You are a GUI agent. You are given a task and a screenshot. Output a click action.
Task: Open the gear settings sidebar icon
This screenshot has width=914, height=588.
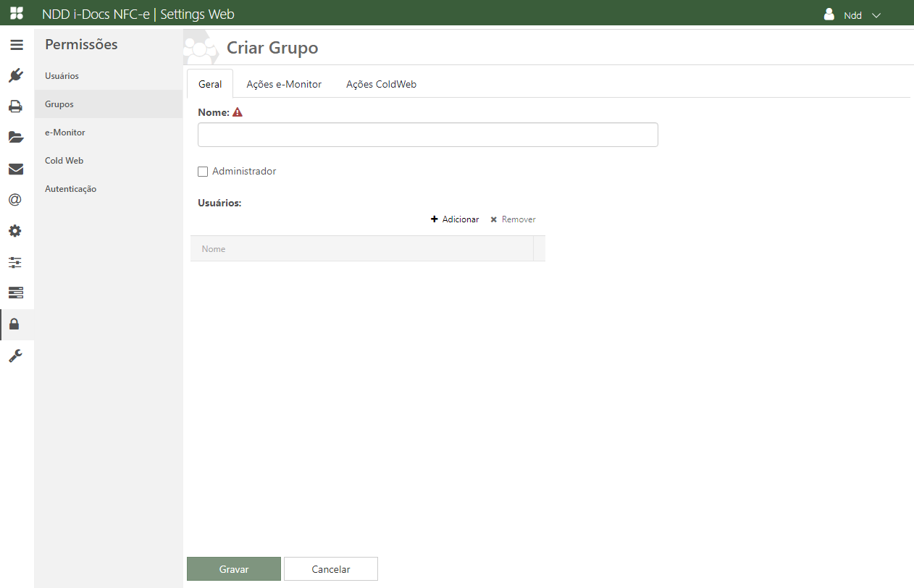(x=16, y=231)
